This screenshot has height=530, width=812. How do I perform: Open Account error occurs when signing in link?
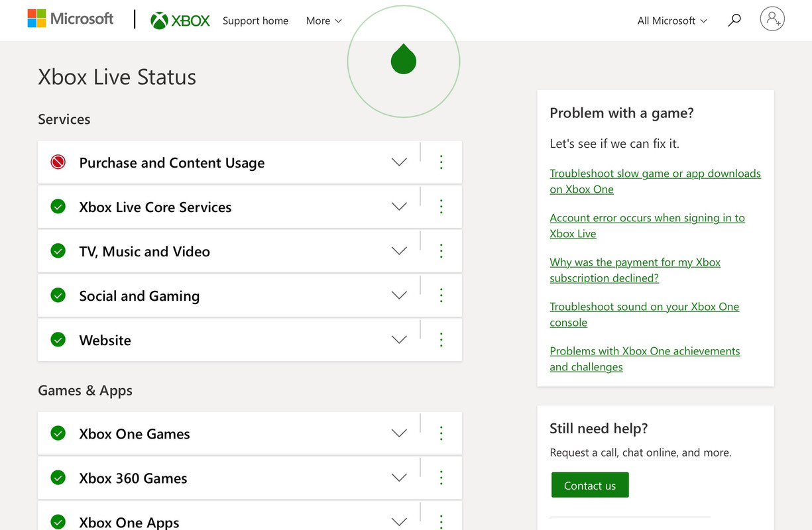click(647, 225)
